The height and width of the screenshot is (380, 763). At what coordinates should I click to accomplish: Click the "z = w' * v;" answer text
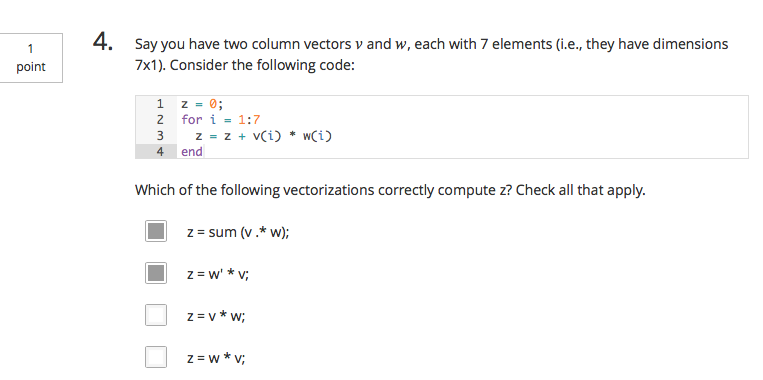[x=218, y=274]
